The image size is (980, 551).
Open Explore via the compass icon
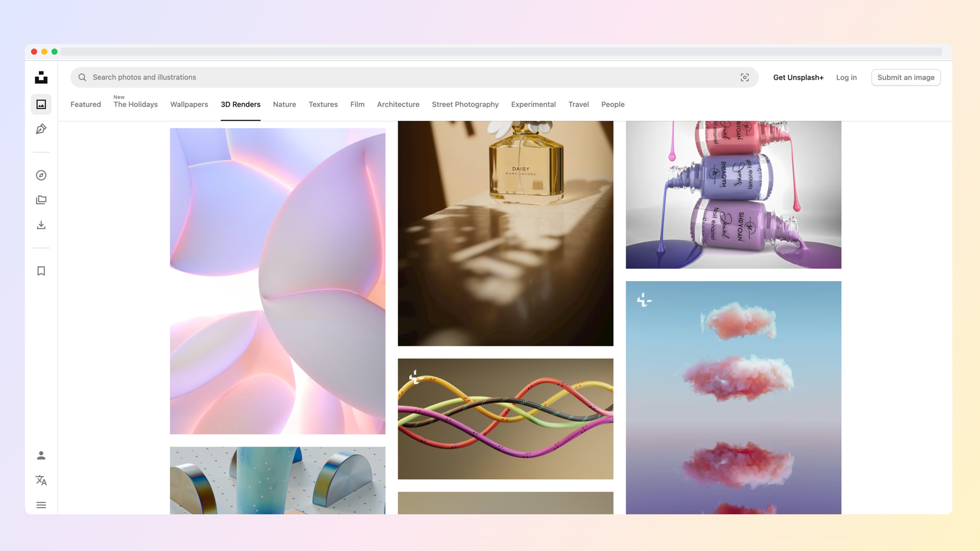tap(41, 175)
